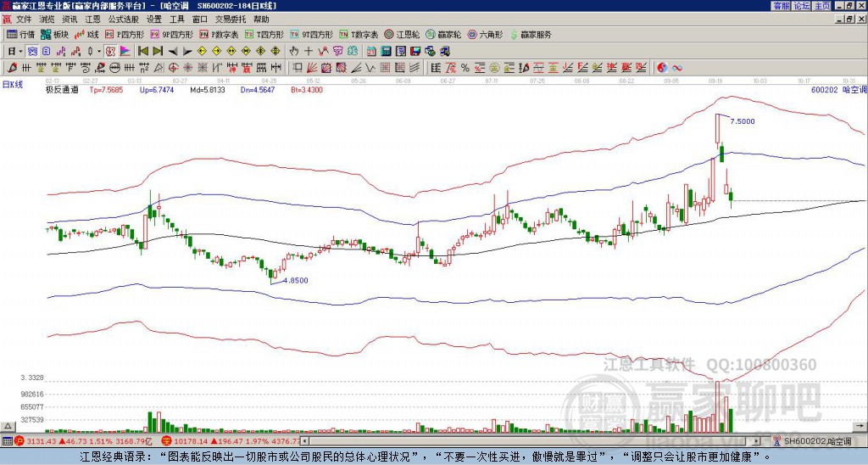Click the right arrow at chart bottom-right

(x=861, y=426)
